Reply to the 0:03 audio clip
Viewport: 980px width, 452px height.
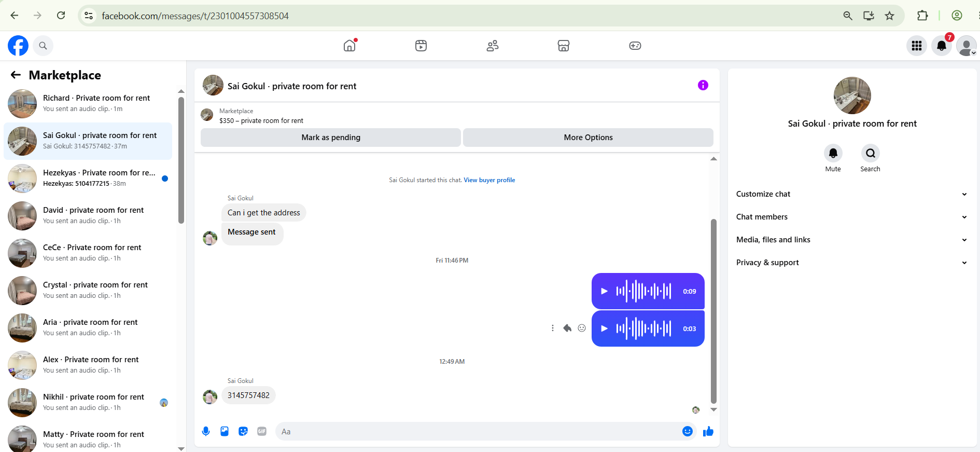(x=567, y=328)
